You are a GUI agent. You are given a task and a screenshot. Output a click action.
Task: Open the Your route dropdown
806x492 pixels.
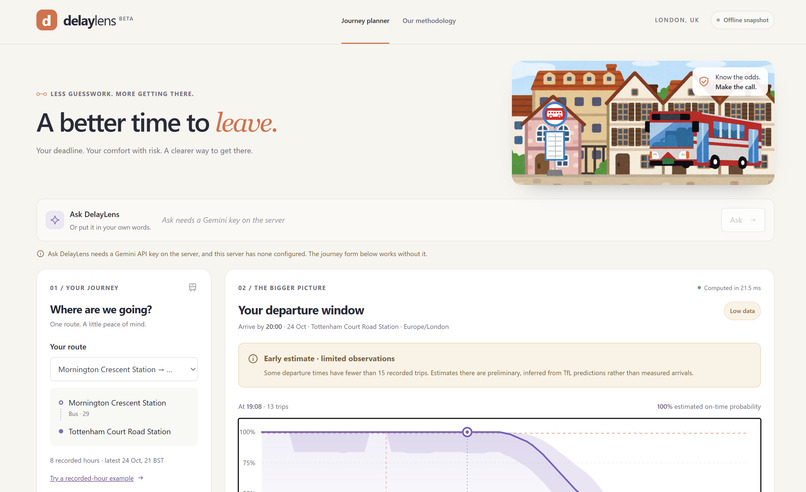pyautogui.click(x=124, y=369)
